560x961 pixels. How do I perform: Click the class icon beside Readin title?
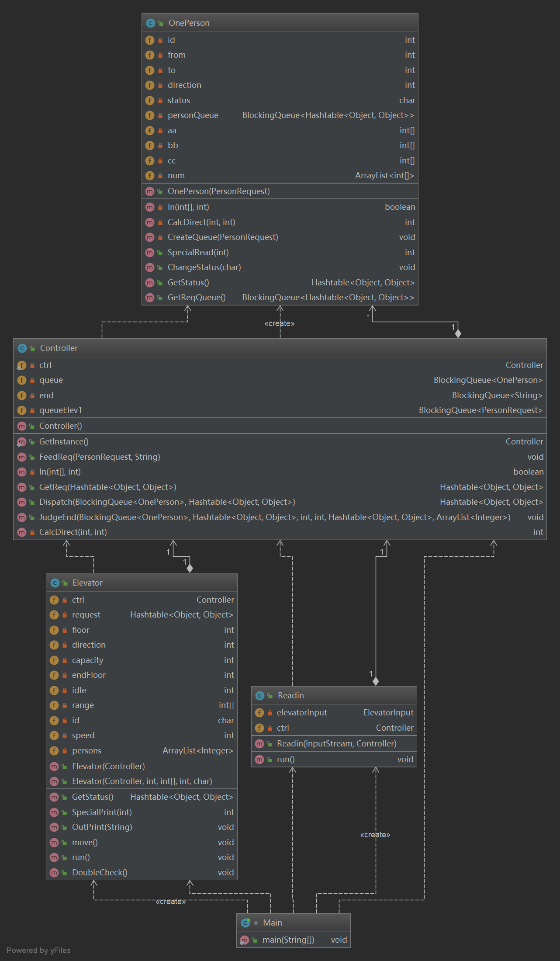260,695
